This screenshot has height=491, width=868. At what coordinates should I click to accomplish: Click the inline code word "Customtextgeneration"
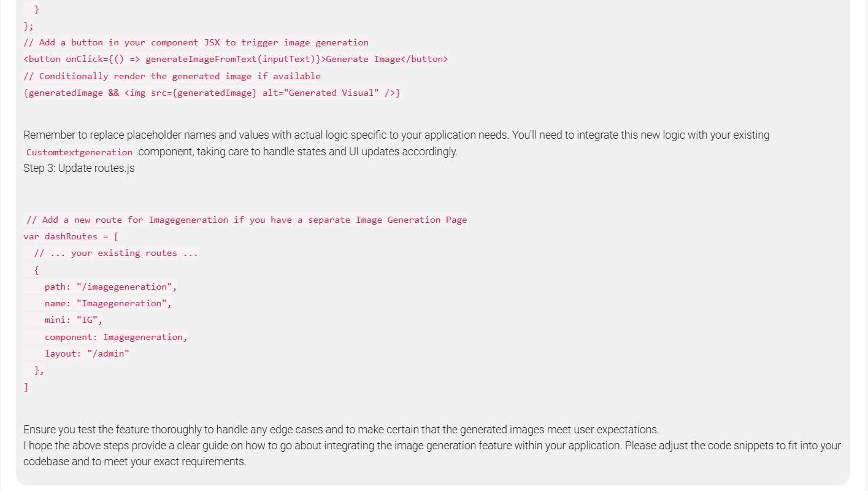[x=79, y=152]
